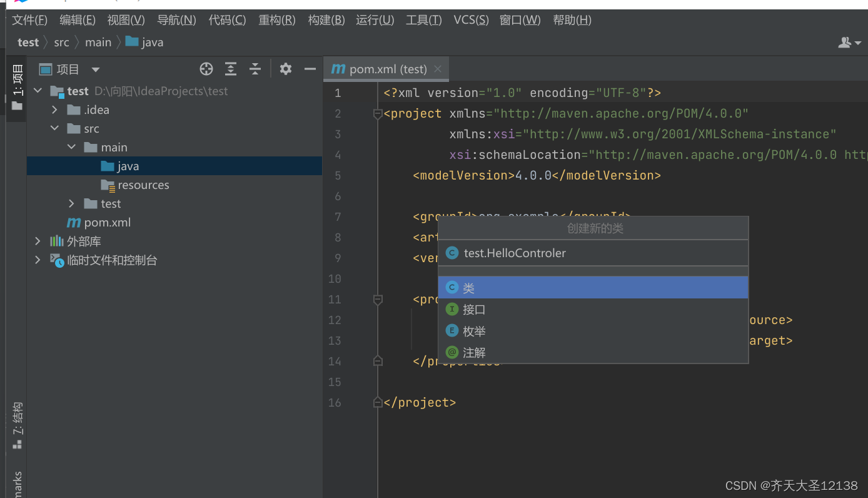Image resolution: width=868 pixels, height=498 pixels.
Task: Choose 接口 in new class popup
Action: tap(593, 309)
